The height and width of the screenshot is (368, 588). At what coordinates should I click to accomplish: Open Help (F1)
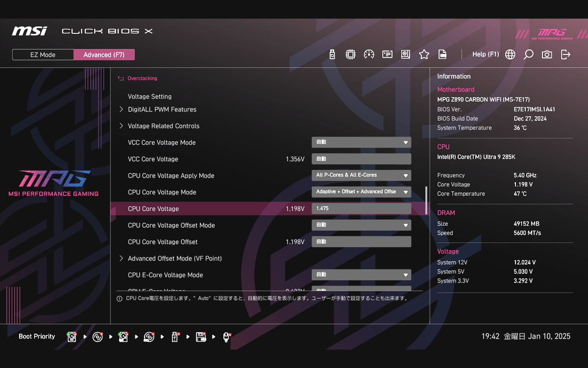pyautogui.click(x=486, y=54)
